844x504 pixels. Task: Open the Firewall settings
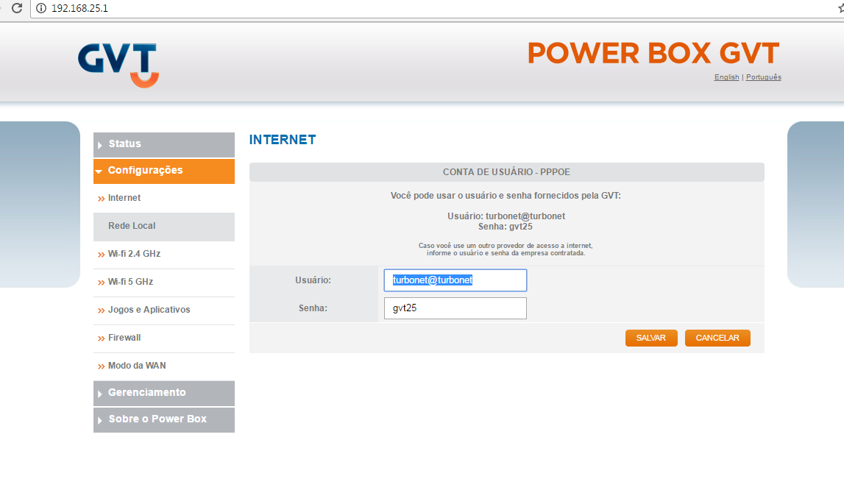163,338
